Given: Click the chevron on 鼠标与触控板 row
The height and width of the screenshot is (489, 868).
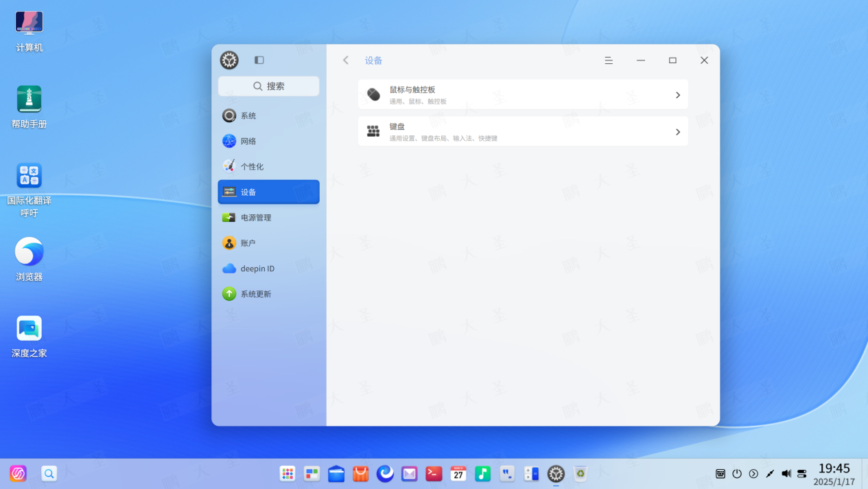Looking at the screenshot, I should tap(677, 95).
